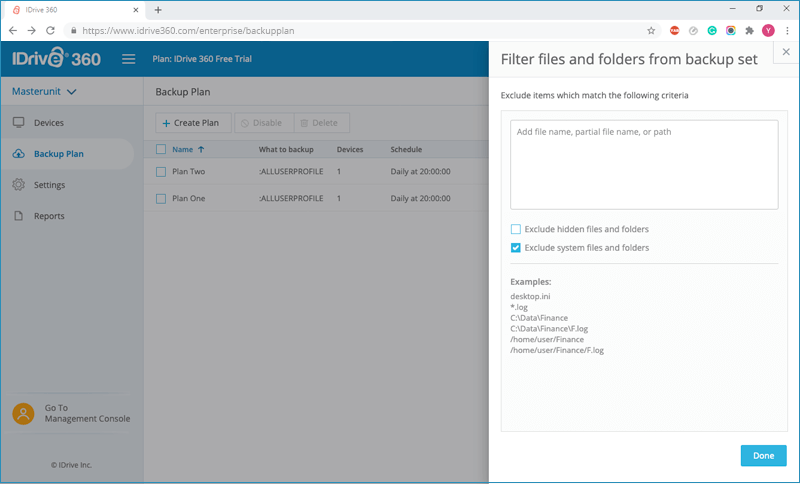The height and width of the screenshot is (484, 800).
Task: Click the Delete button
Action: 322,123
